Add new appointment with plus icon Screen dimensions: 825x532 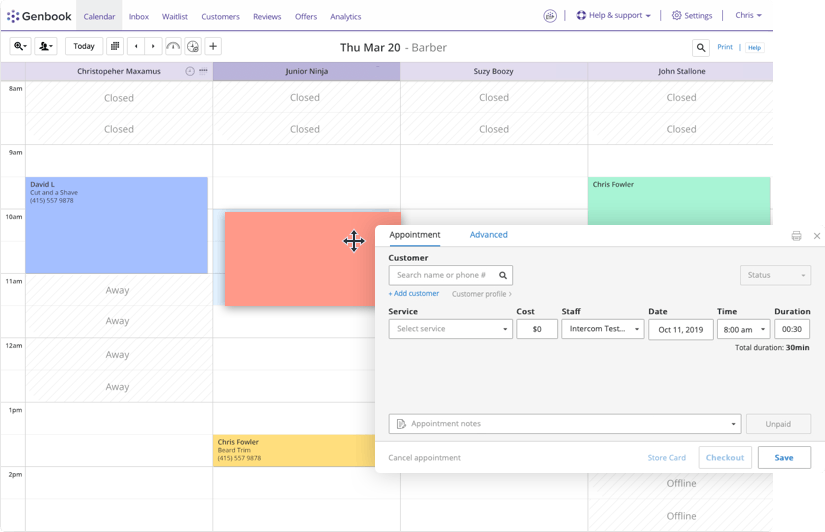tap(213, 46)
